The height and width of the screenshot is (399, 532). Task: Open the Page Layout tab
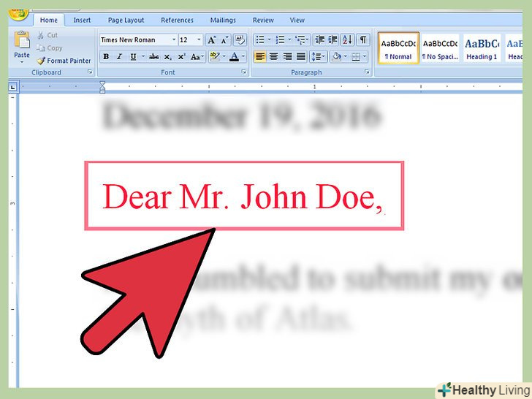pos(126,20)
